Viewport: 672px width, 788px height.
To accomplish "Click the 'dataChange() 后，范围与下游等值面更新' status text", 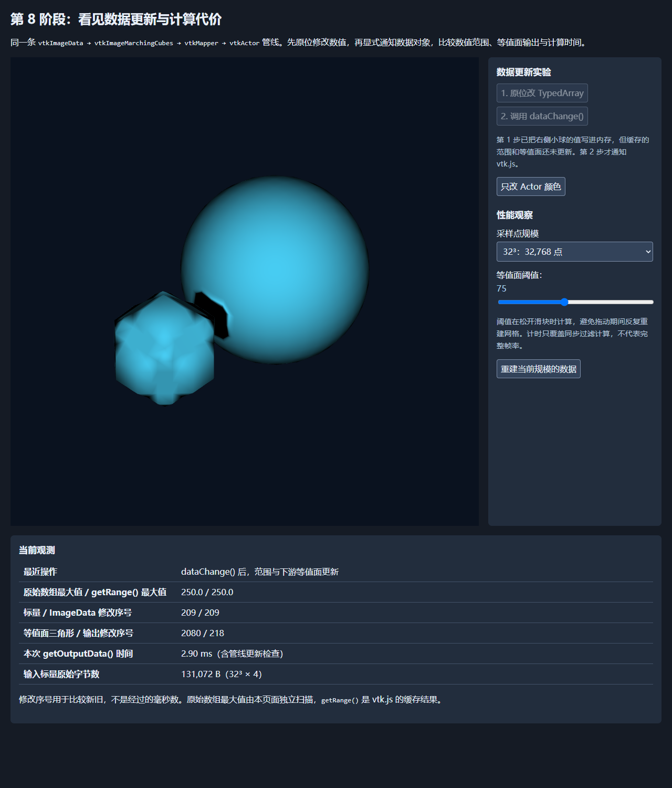I will click(260, 572).
